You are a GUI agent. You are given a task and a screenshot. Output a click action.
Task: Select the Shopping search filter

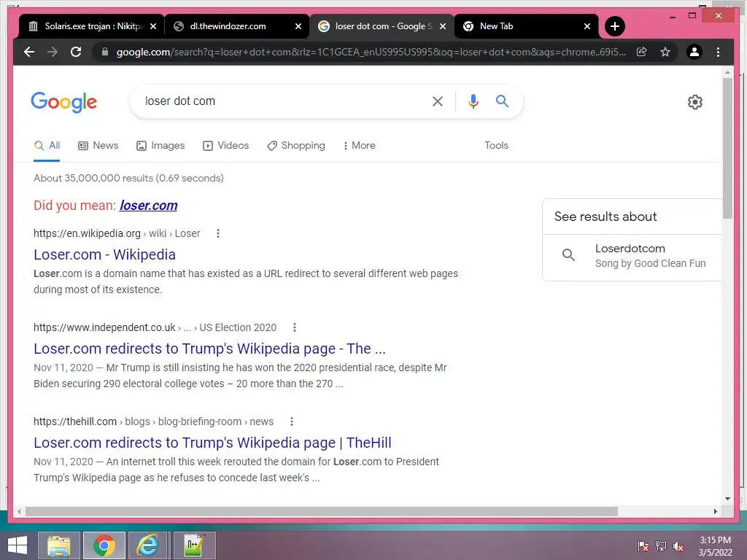296,146
